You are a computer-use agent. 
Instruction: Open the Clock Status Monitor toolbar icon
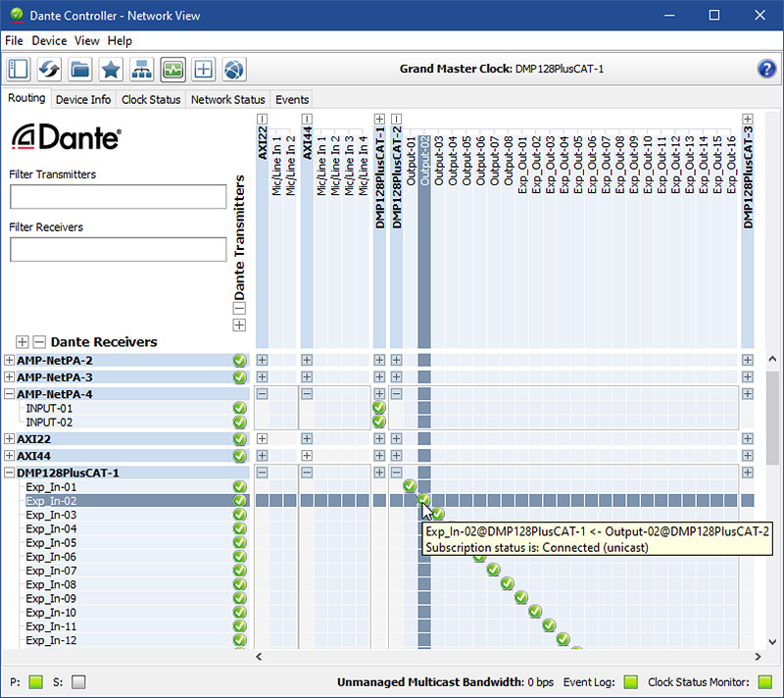point(172,69)
